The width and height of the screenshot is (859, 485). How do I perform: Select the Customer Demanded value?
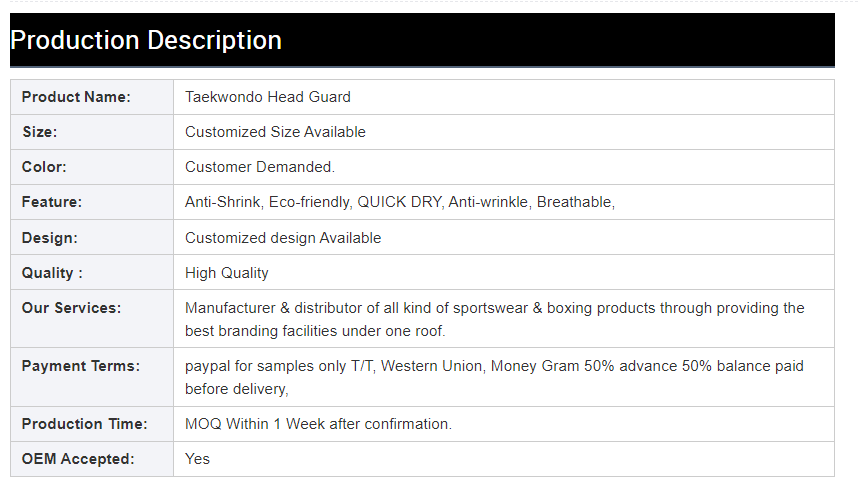[260, 167]
